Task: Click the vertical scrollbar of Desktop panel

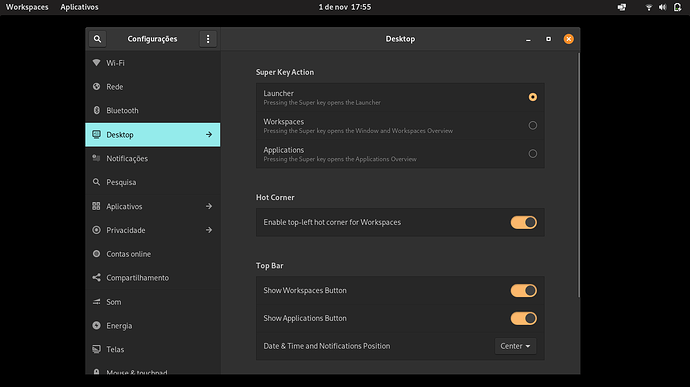Action: (579, 175)
